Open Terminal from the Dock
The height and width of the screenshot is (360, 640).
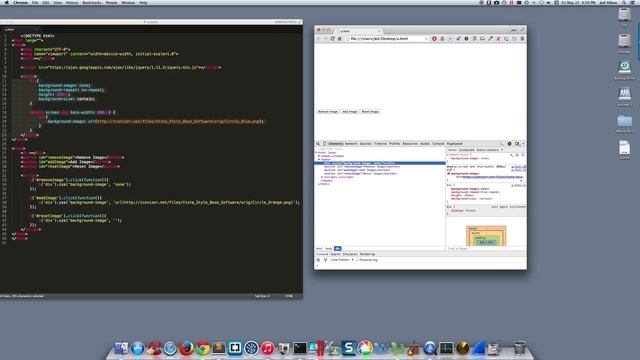tap(300, 348)
